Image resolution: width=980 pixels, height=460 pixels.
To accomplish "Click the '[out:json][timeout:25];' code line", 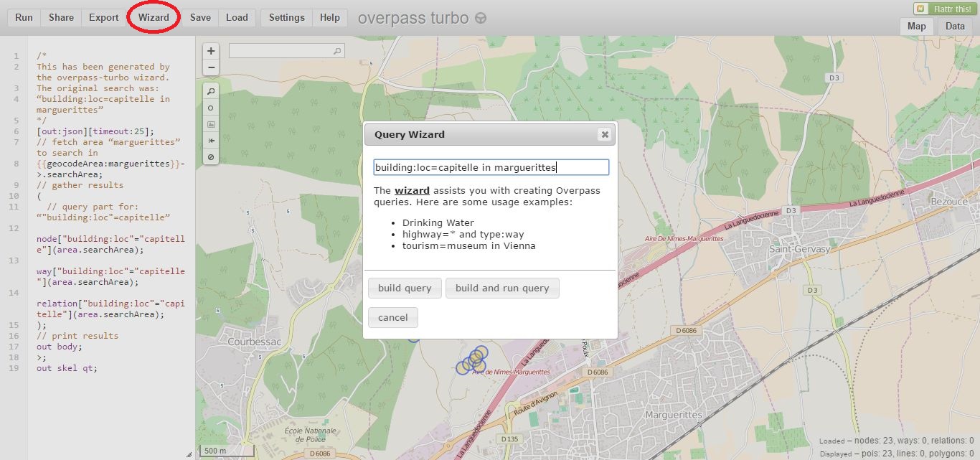I will [x=95, y=131].
